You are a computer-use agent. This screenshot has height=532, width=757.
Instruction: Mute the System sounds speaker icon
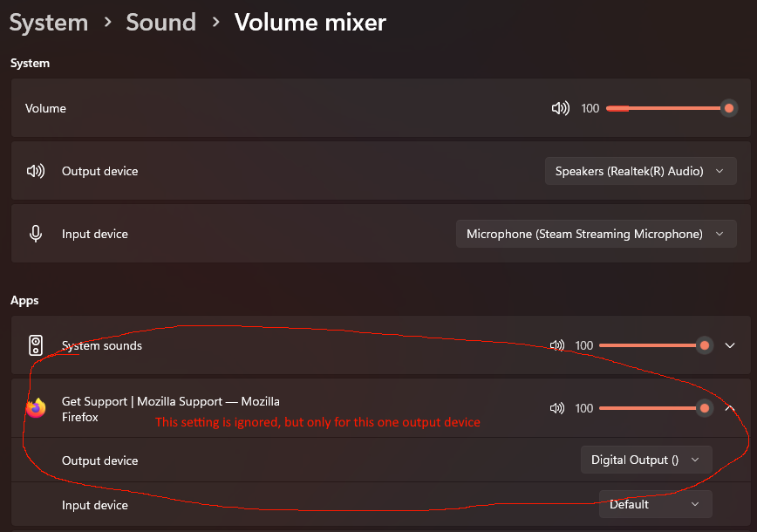click(557, 345)
